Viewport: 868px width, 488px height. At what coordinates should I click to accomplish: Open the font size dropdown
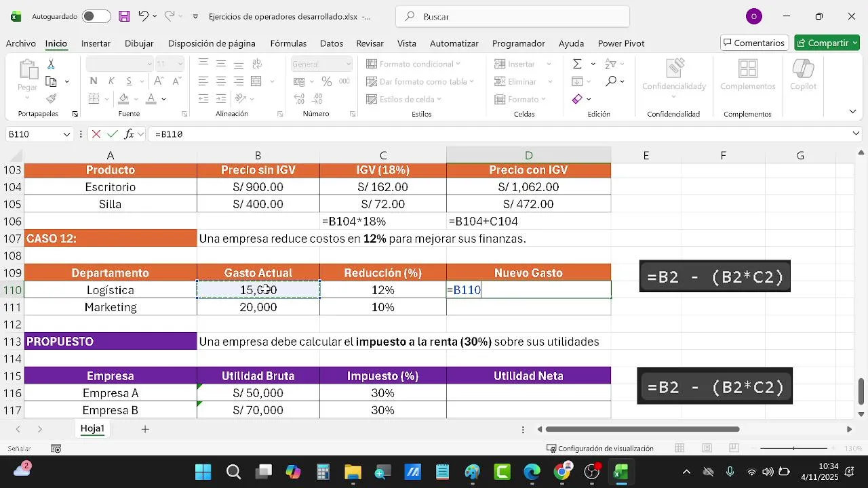pos(180,64)
